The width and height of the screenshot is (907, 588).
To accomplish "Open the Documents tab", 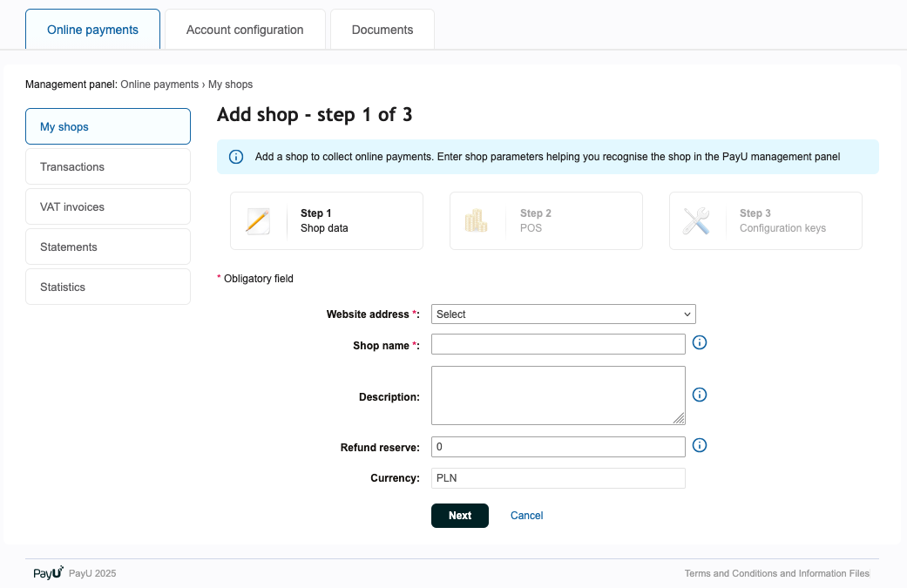I will [382, 30].
